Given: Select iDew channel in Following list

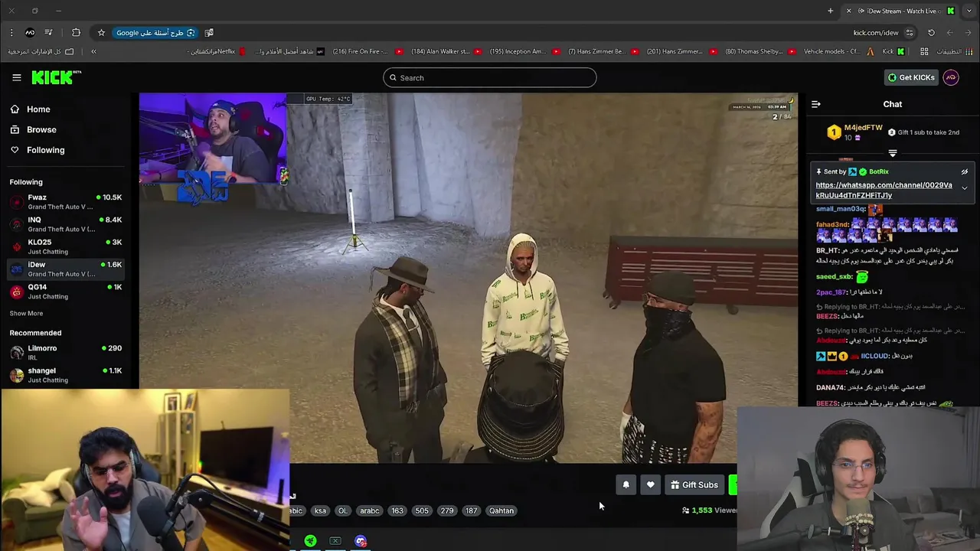Looking at the screenshot, I should [x=65, y=269].
